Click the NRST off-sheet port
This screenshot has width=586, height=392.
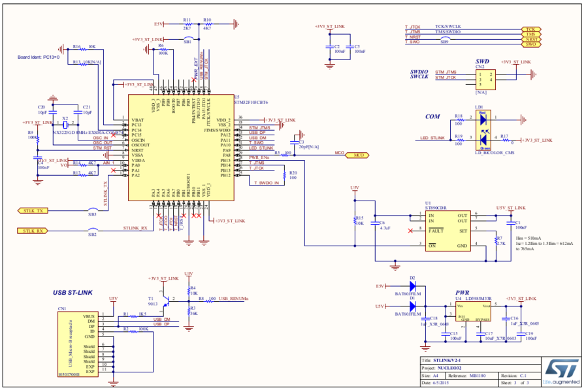[530, 39]
